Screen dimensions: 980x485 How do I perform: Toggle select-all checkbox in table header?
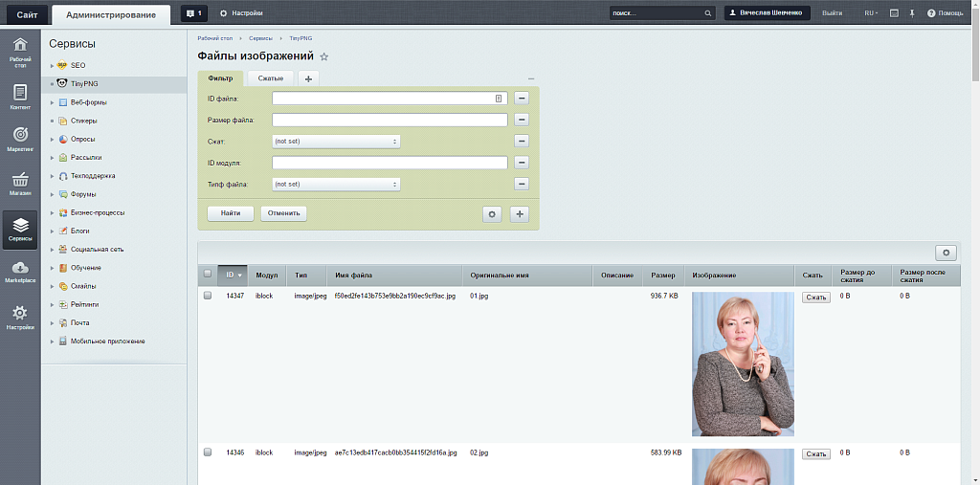(x=208, y=274)
